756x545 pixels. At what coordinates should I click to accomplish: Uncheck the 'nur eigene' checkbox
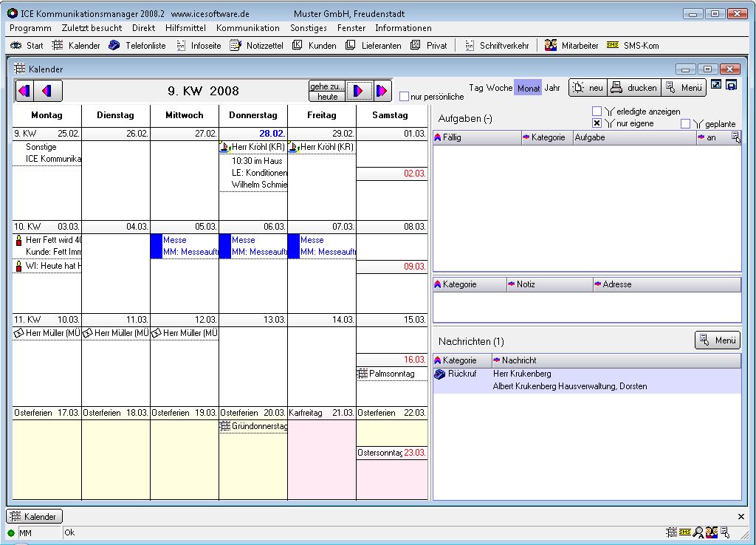[597, 123]
